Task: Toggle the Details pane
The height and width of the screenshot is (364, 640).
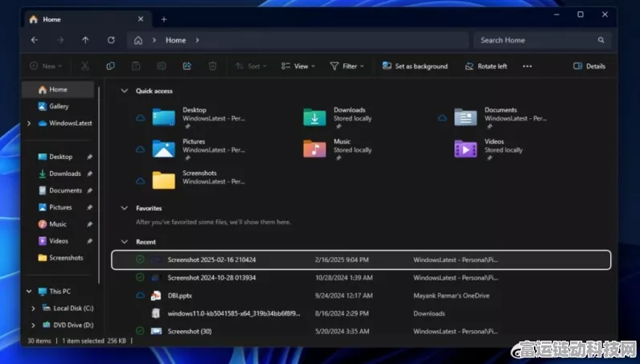Action: (x=589, y=66)
